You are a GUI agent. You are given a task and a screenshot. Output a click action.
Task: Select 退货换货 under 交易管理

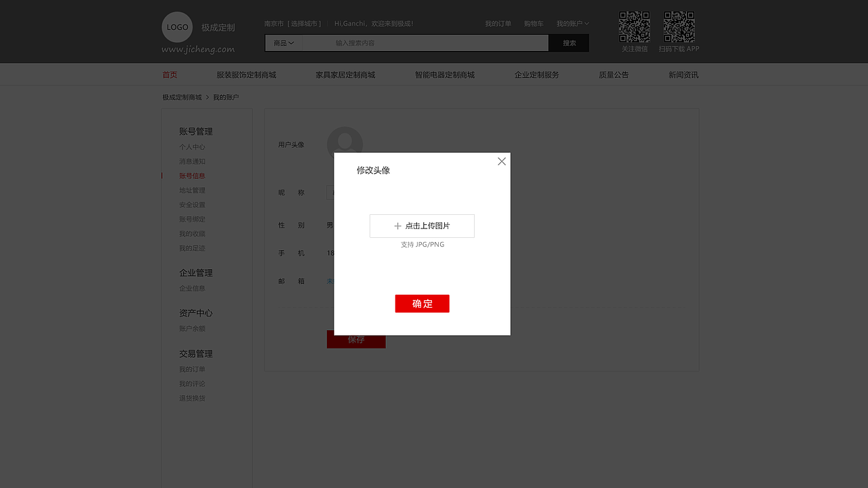tap(192, 398)
